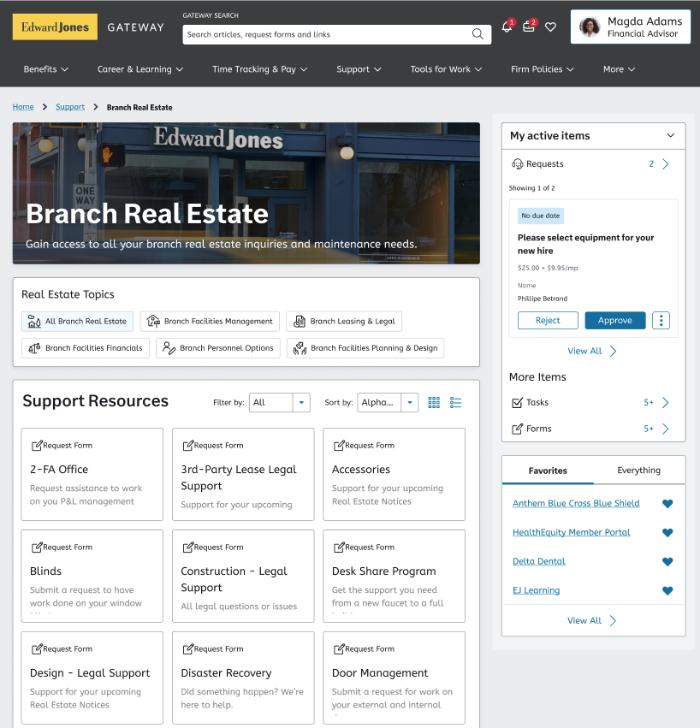Click the Tasks checkbox icon

pos(517,403)
